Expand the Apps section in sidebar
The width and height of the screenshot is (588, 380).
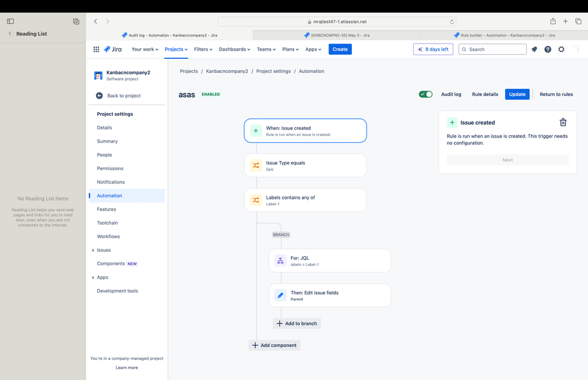tap(93, 277)
